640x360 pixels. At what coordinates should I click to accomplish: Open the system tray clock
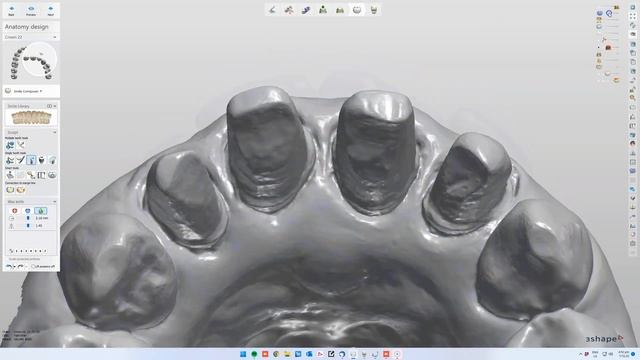click(x=623, y=354)
